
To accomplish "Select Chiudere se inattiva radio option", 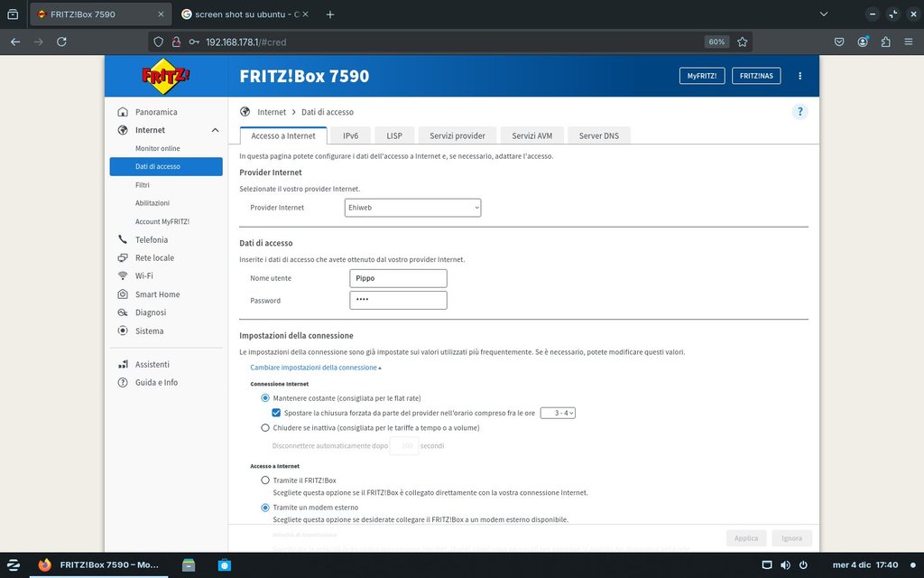I will click(265, 427).
